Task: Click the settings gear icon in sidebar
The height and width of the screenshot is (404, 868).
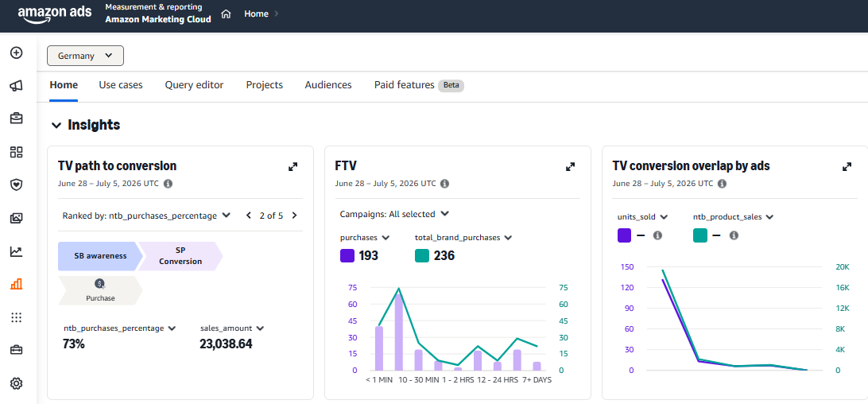Action: 16,383
